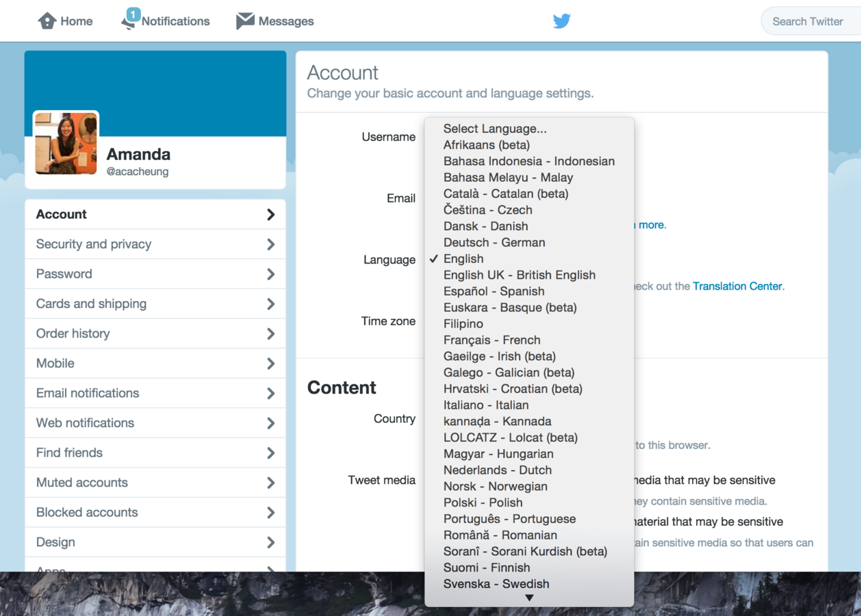Select Bahasa Indonesia - Indonesian
Viewport: 861px width, 616px height.
(x=529, y=162)
